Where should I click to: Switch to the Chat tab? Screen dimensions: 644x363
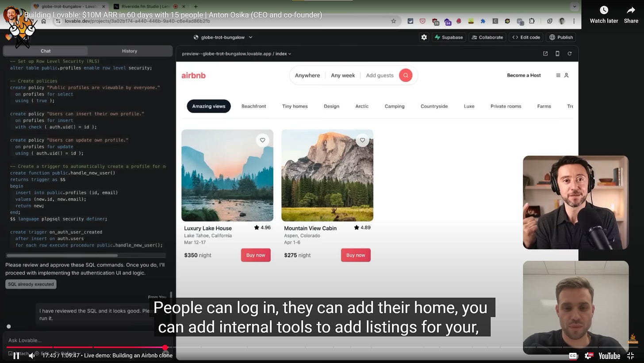tap(46, 51)
